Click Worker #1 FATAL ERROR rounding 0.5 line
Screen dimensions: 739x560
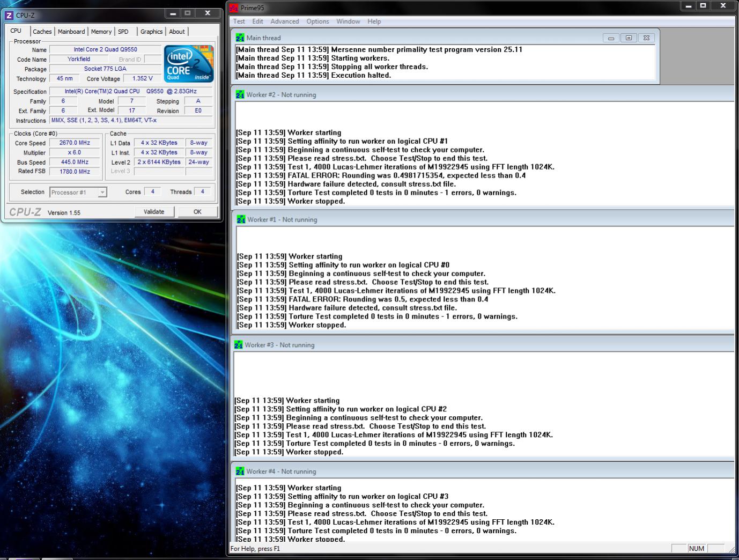tap(363, 299)
